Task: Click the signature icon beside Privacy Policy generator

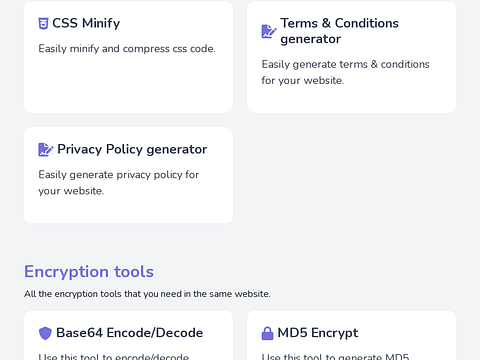Action: 46,150
